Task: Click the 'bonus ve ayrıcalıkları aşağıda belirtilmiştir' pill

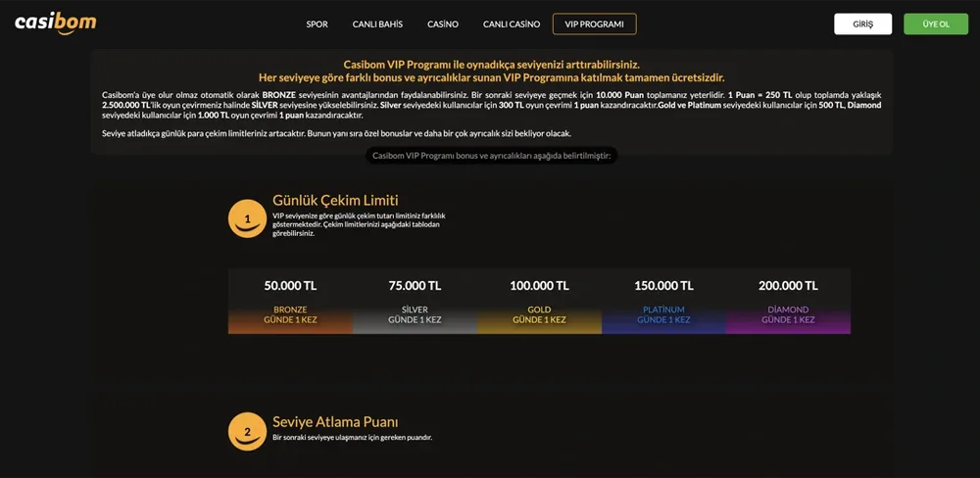Action: (x=491, y=156)
